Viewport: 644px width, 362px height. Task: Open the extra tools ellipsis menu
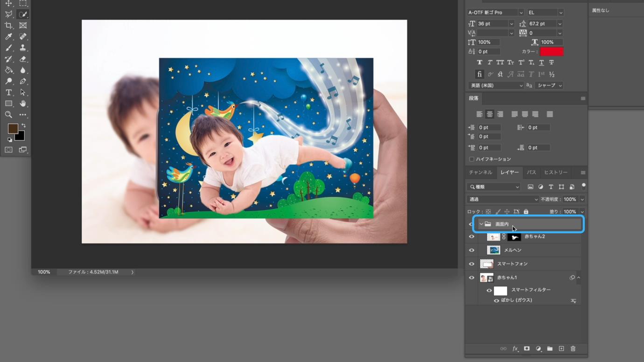click(x=23, y=115)
